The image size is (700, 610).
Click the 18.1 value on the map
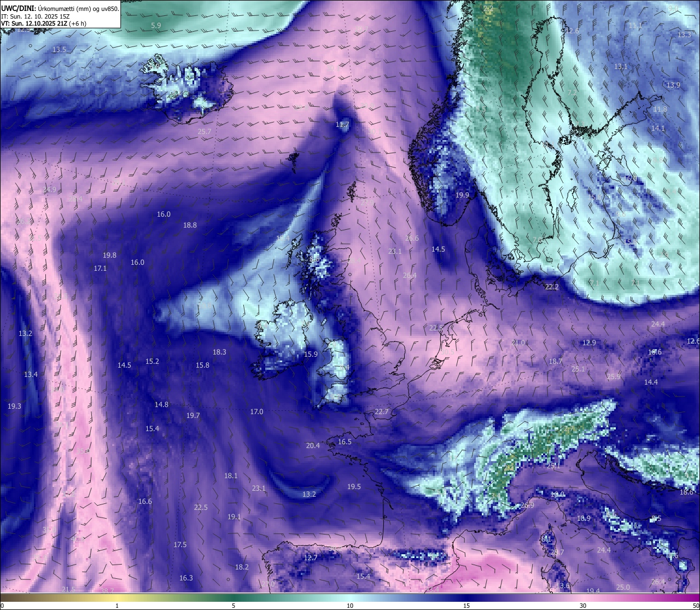[x=231, y=475]
